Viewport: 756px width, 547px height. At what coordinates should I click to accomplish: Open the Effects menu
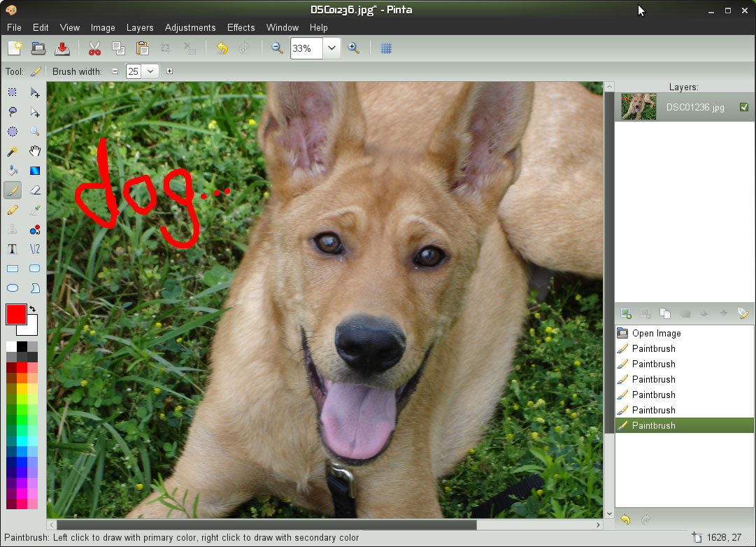coord(241,27)
